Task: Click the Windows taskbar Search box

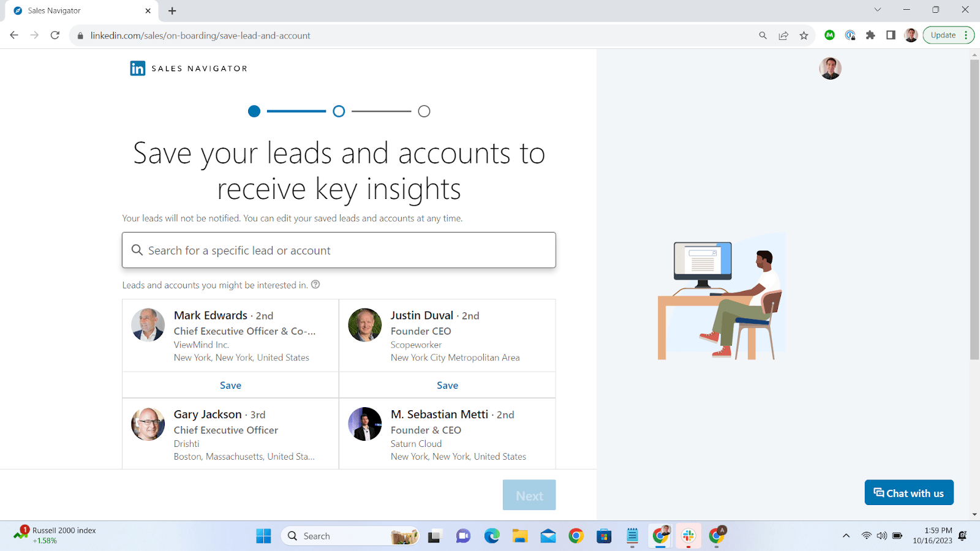Action: [x=351, y=536]
